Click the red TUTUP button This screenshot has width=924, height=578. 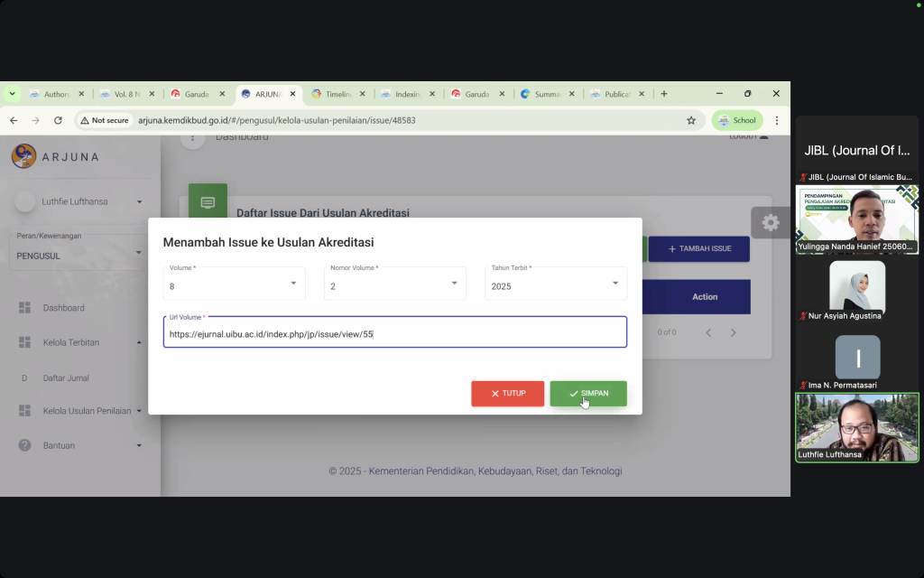click(x=507, y=394)
